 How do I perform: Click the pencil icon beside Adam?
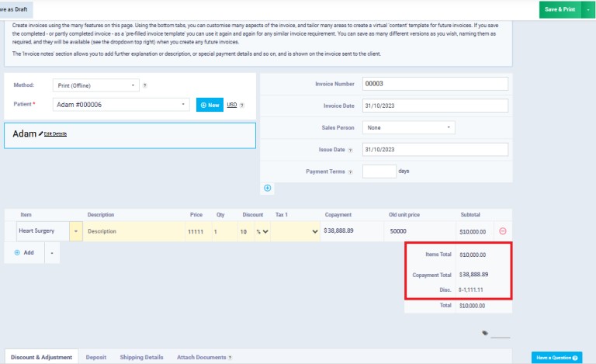click(40, 133)
